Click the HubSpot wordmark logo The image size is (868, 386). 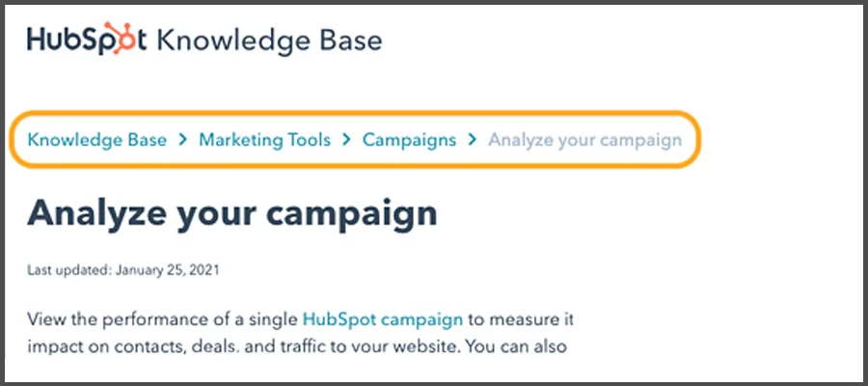pyautogui.click(x=87, y=41)
